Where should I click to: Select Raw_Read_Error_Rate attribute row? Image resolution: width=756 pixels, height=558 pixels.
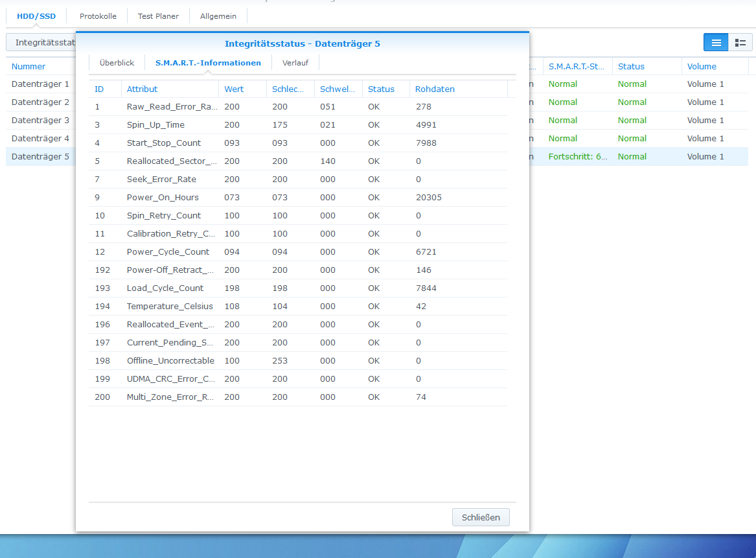(298, 106)
